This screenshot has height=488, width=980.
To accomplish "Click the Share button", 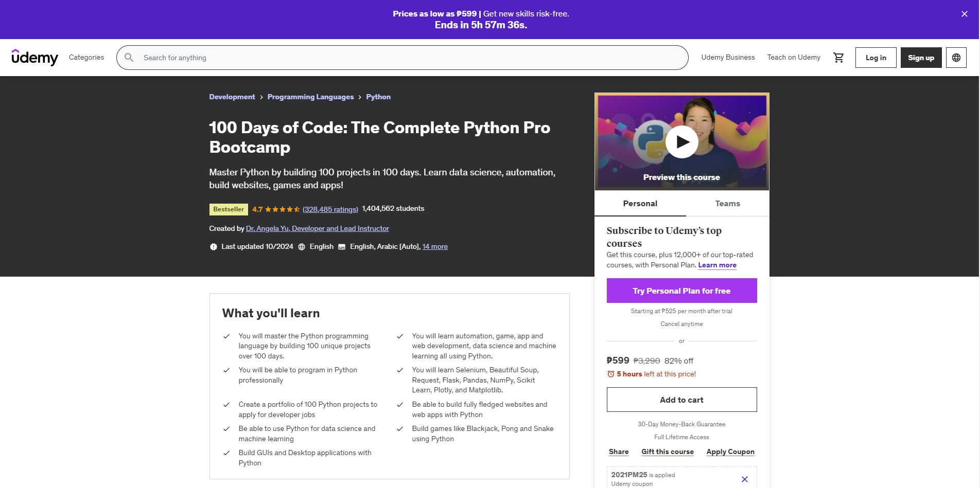I will coord(619,451).
